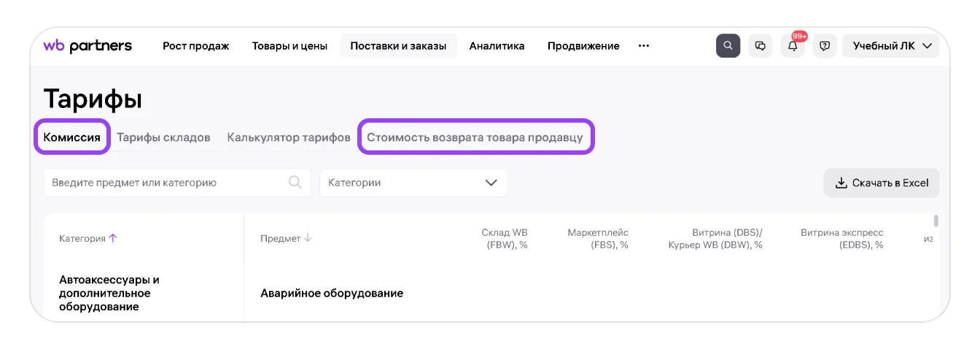This screenshot has height=349, width=980.
Task: Focus the Введите предмет или категорию field
Action: tap(164, 183)
